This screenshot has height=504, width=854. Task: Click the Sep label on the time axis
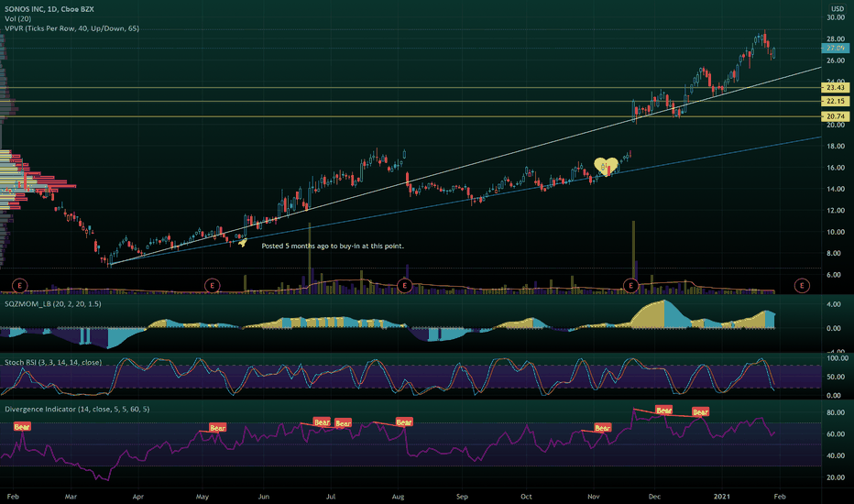462,497
